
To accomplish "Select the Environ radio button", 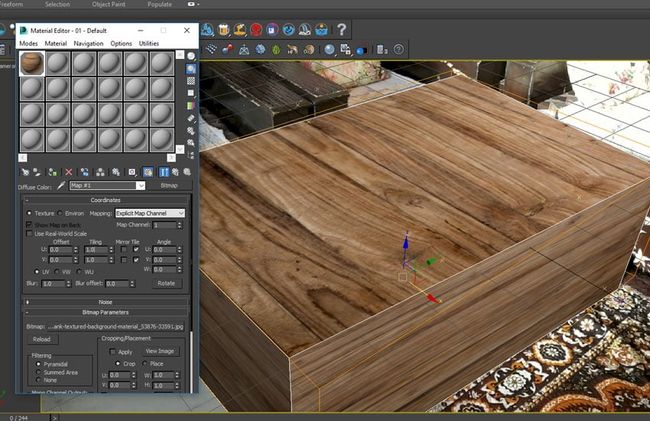I will (x=60, y=213).
